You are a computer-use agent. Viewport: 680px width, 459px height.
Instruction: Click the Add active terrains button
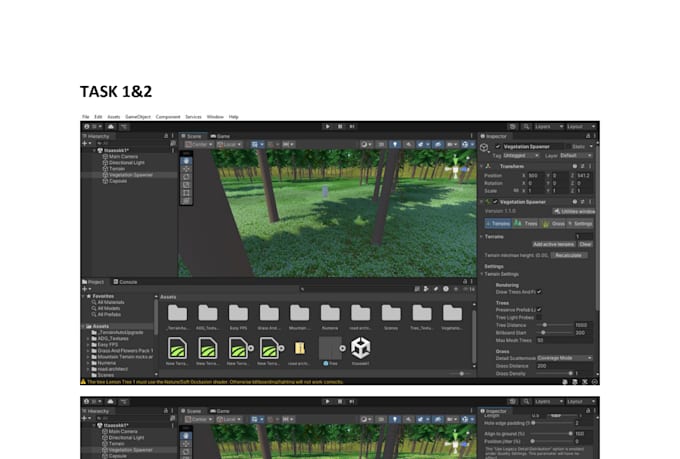pos(553,244)
